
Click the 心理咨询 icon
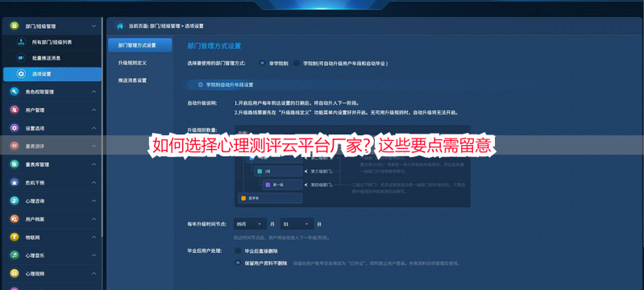15,201
